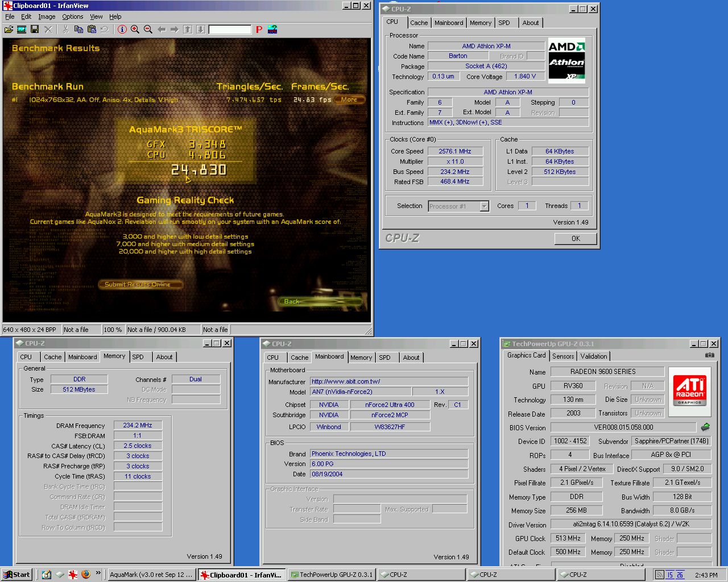Go to the next image with the right arrow
The height and width of the screenshot is (582, 728).
175,30
